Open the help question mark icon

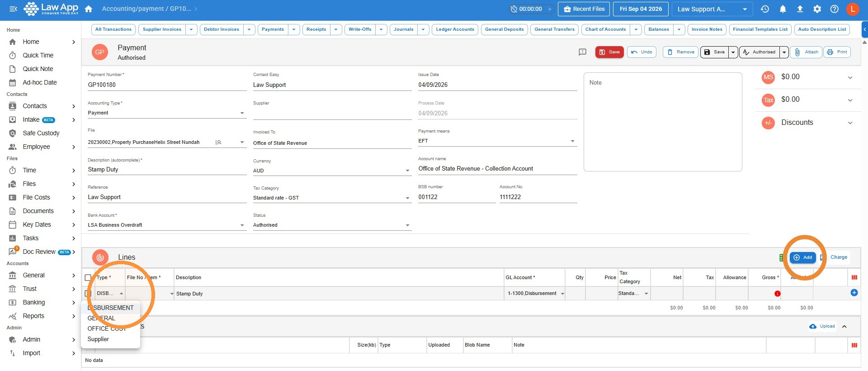coord(835,9)
